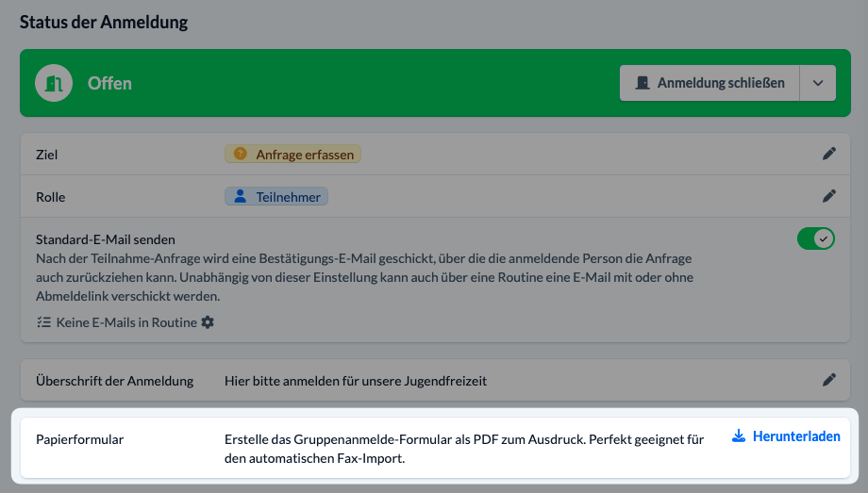The width and height of the screenshot is (868, 493).
Task: Expand the dropdown arrow next to Anmeldung schließen
Action: tap(818, 83)
